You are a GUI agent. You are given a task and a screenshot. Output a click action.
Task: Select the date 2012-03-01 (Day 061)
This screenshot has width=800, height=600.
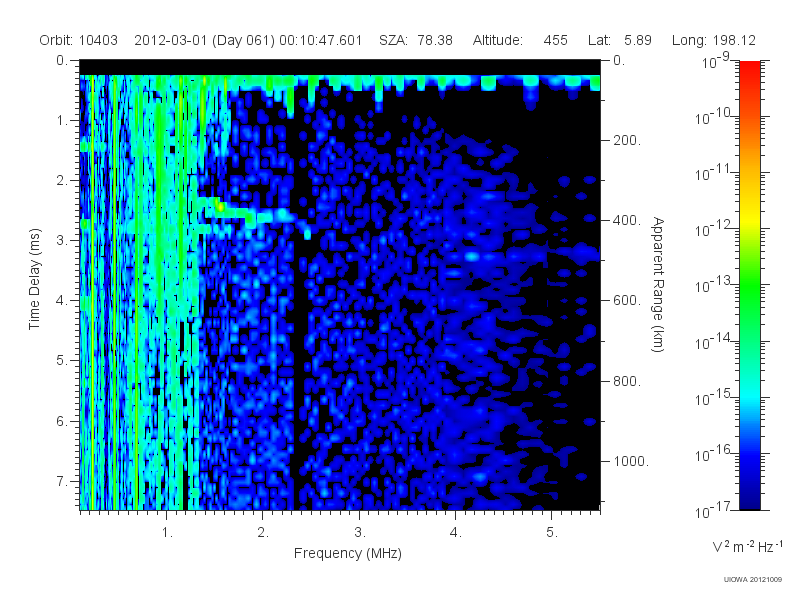pyautogui.click(x=205, y=40)
